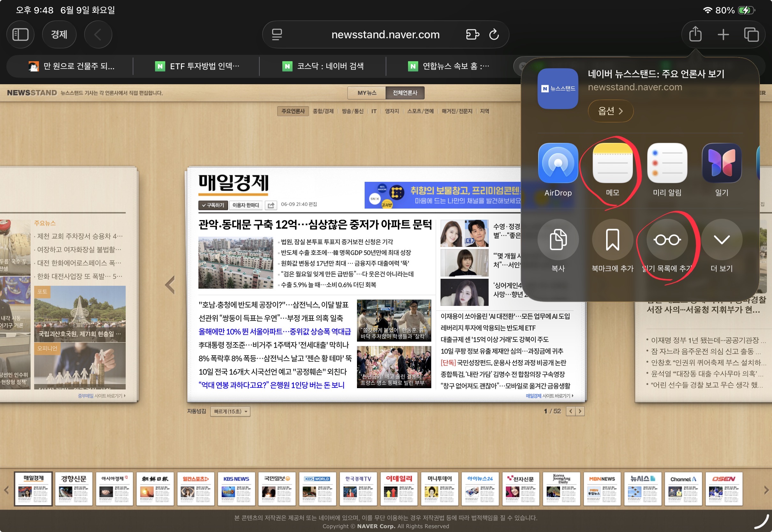Tap the battery indicator in status bar
Image resolution: width=772 pixels, height=532 pixels.
[746, 10]
